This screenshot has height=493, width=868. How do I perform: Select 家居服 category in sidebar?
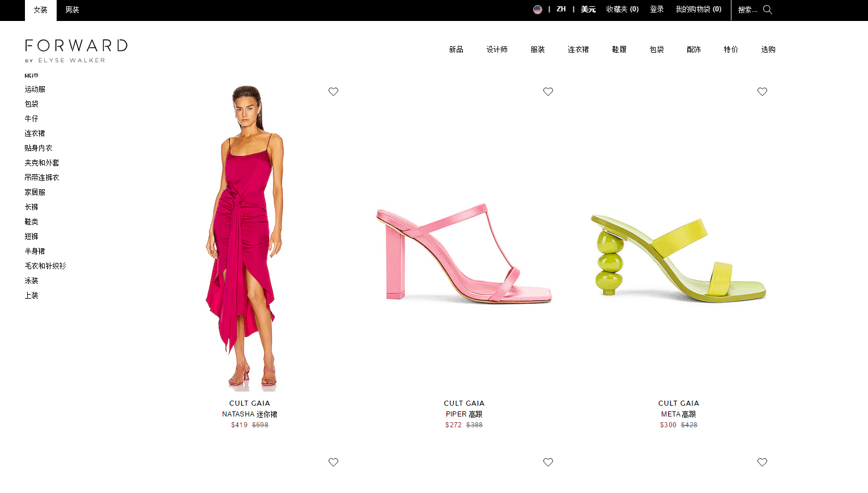tap(35, 193)
